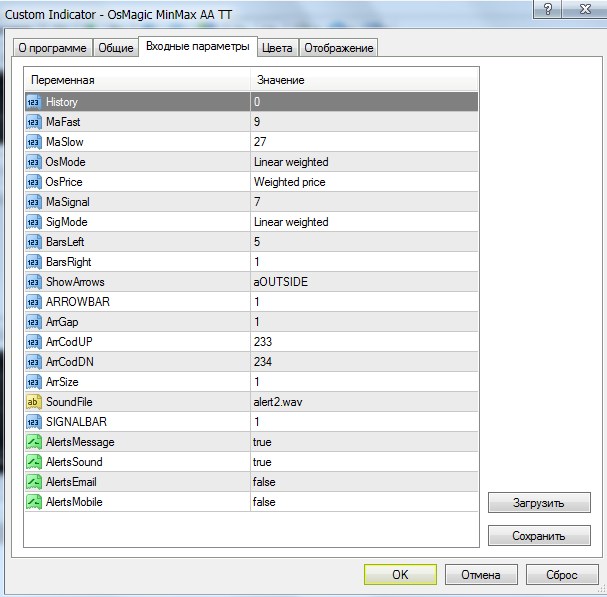The height and width of the screenshot is (597, 607).
Task: Save preset with Сохранить button
Action: coord(539,535)
